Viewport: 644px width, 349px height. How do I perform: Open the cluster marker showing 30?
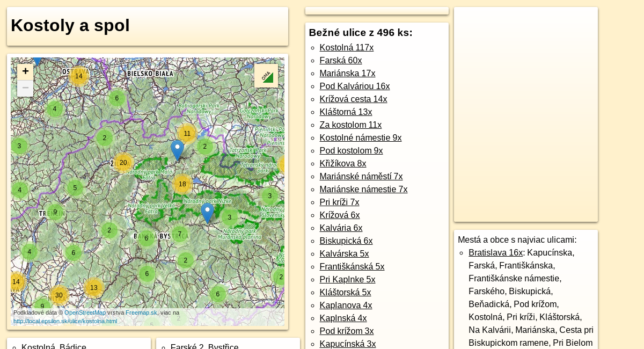point(59,295)
